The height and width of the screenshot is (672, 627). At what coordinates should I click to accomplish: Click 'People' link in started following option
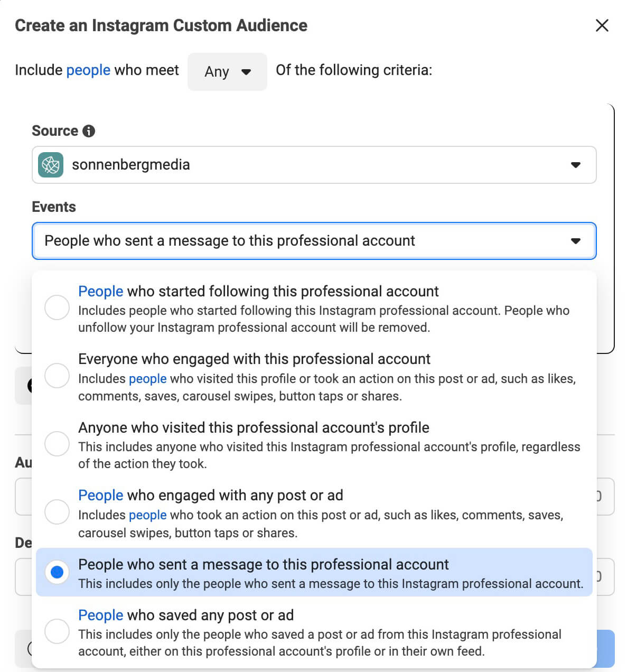pyautogui.click(x=100, y=291)
